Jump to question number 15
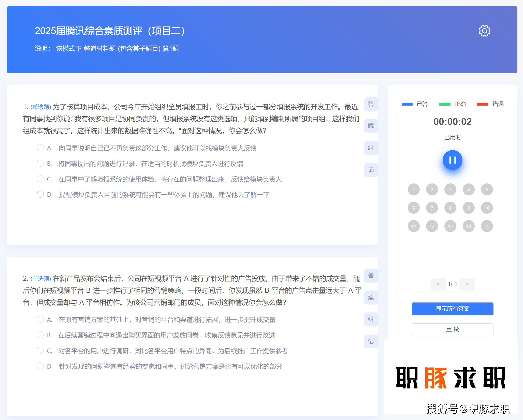 (x=487, y=226)
